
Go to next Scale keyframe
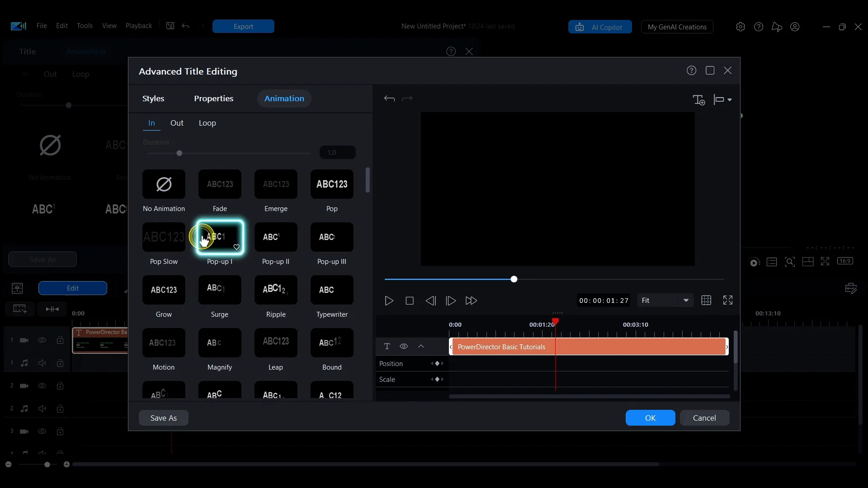(442, 380)
